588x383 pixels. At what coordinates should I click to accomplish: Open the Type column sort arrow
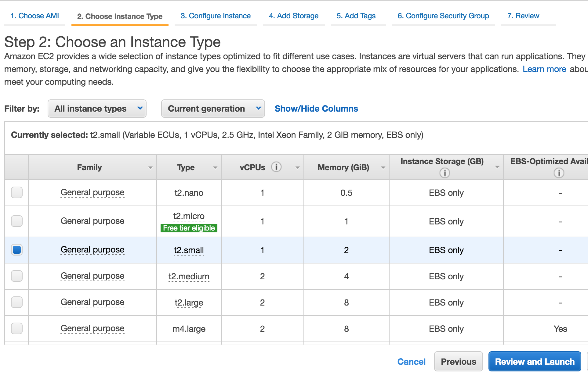coord(215,168)
